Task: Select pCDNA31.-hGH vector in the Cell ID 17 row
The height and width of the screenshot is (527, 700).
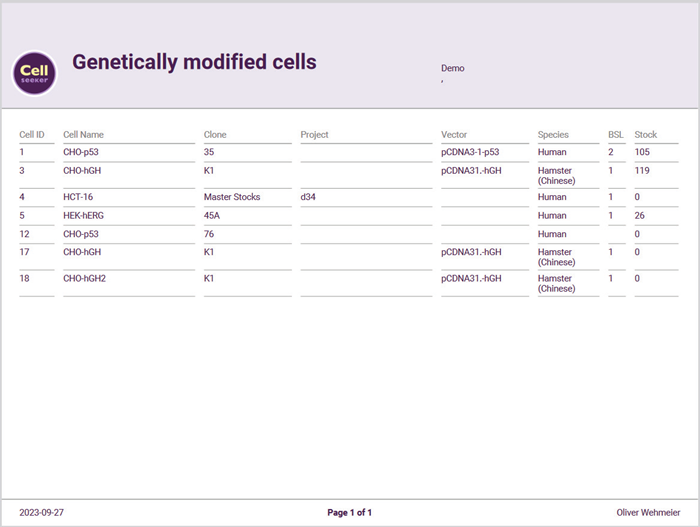Action: coord(471,252)
